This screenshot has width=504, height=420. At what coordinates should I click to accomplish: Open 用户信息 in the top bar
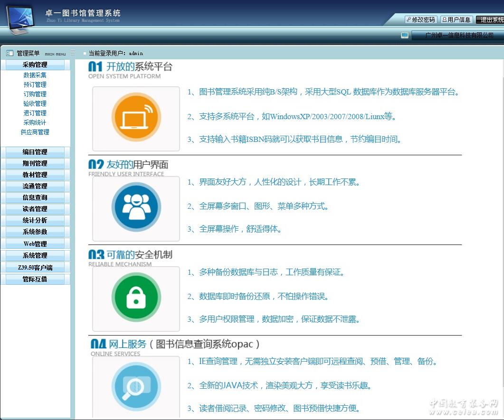point(456,19)
